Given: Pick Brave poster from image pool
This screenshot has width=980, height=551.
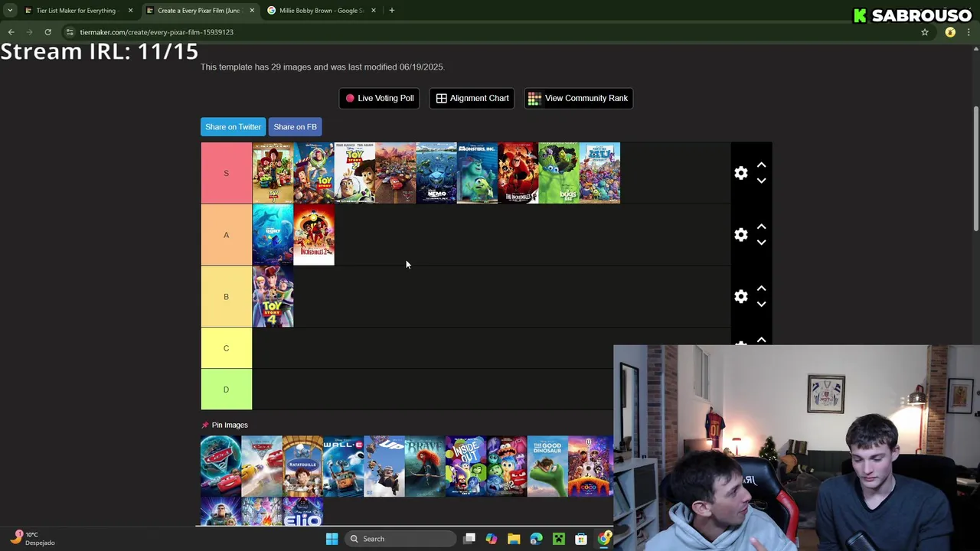Looking at the screenshot, I should pyautogui.click(x=424, y=466).
